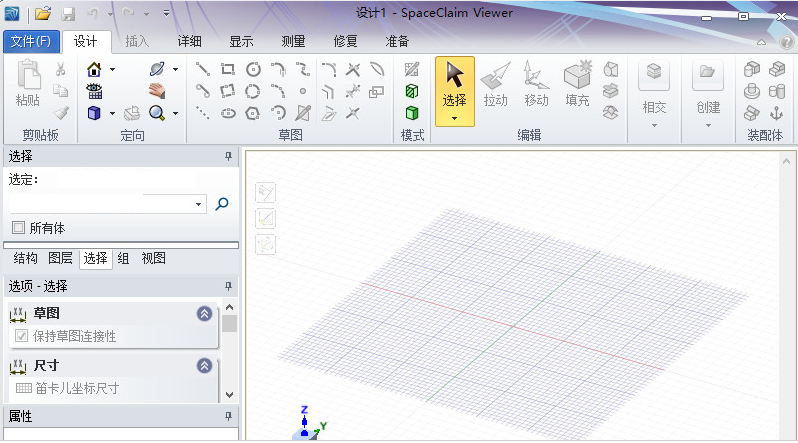Select the Zoom magnifier tool
The height and width of the screenshot is (443, 798).
[x=157, y=113]
